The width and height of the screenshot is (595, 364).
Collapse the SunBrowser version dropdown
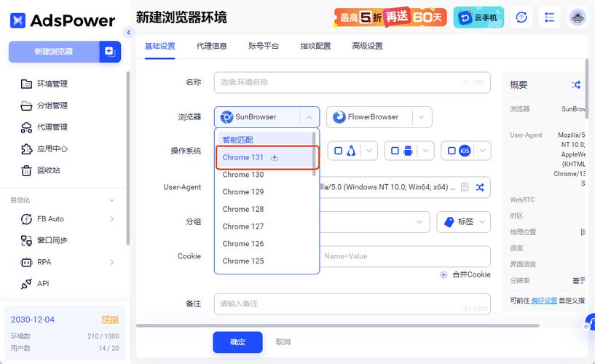tap(309, 117)
